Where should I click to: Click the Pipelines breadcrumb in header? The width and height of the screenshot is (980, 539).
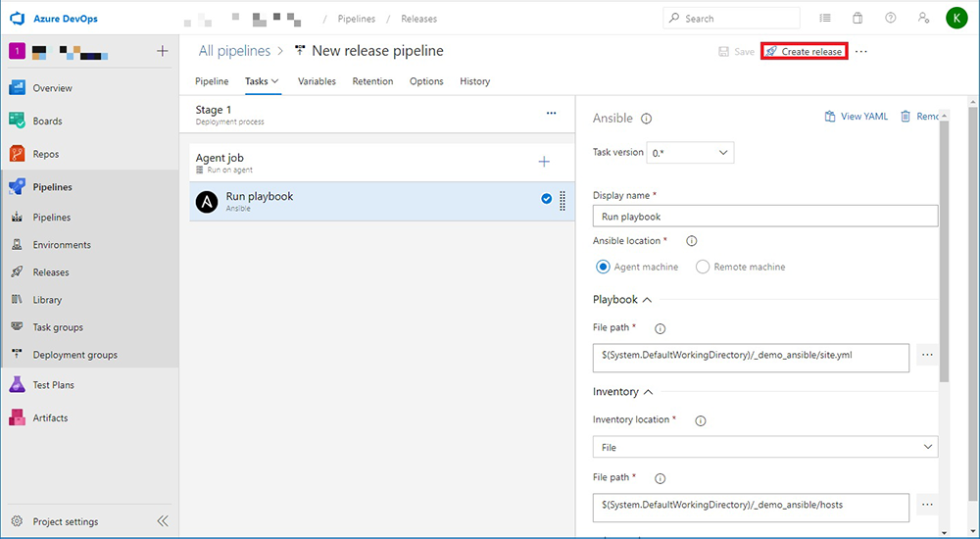357,19
